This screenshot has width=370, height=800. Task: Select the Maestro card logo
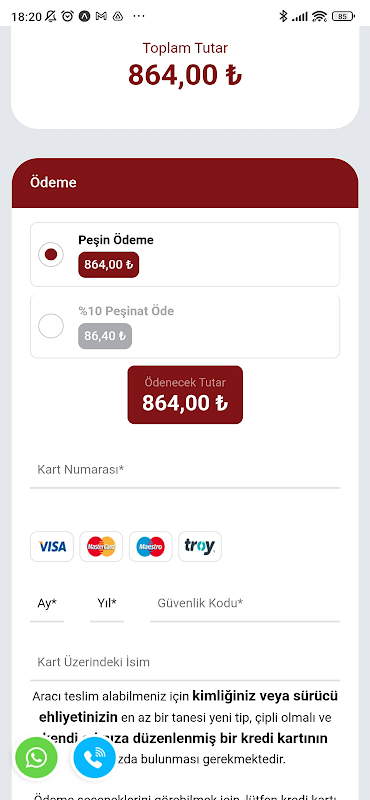click(151, 546)
